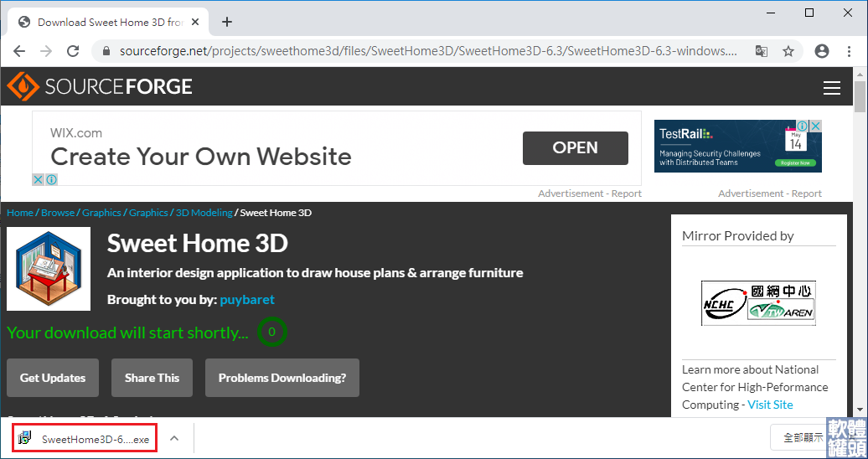Open the downloaded SweetHome3D exe file
The height and width of the screenshot is (459, 868).
[x=85, y=439]
